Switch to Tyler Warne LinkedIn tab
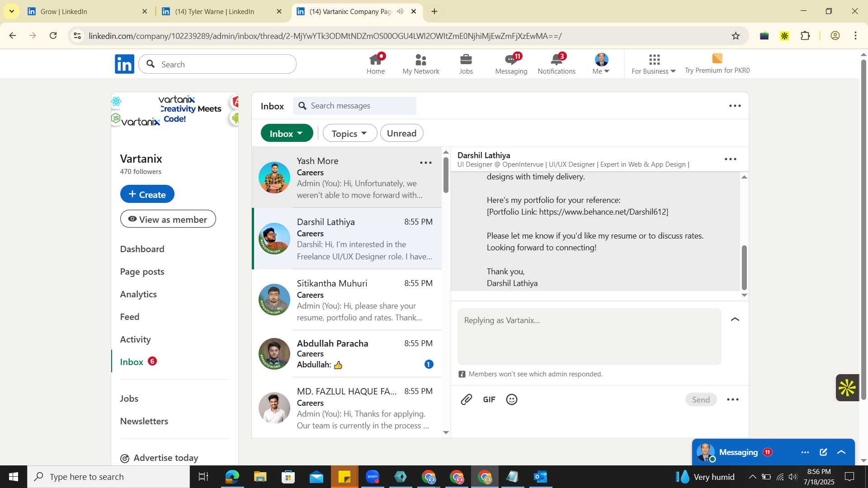868x488 pixels. pos(221,11)
